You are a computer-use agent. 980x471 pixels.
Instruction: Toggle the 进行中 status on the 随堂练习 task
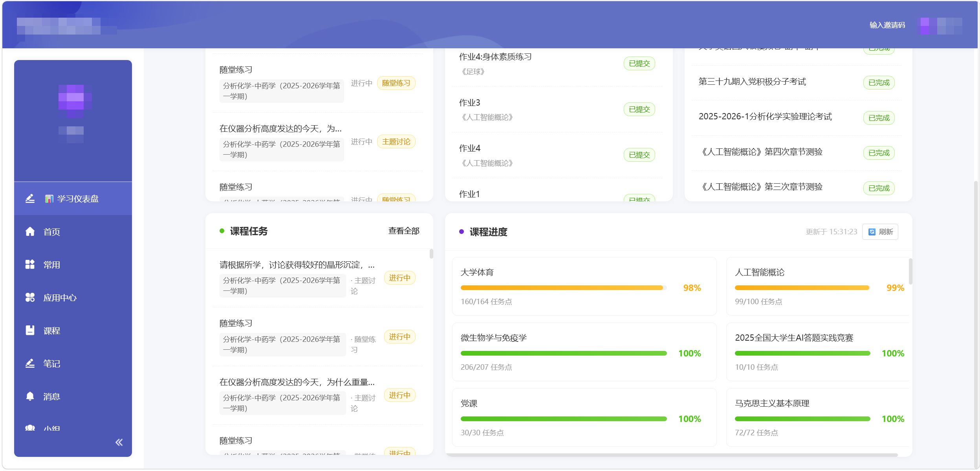pyautogui.click(x=399, y=337)
